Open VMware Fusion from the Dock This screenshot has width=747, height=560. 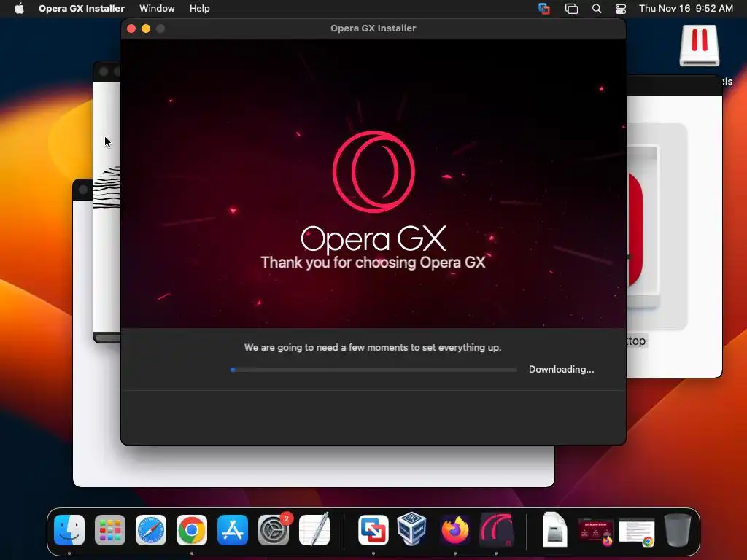373,530
